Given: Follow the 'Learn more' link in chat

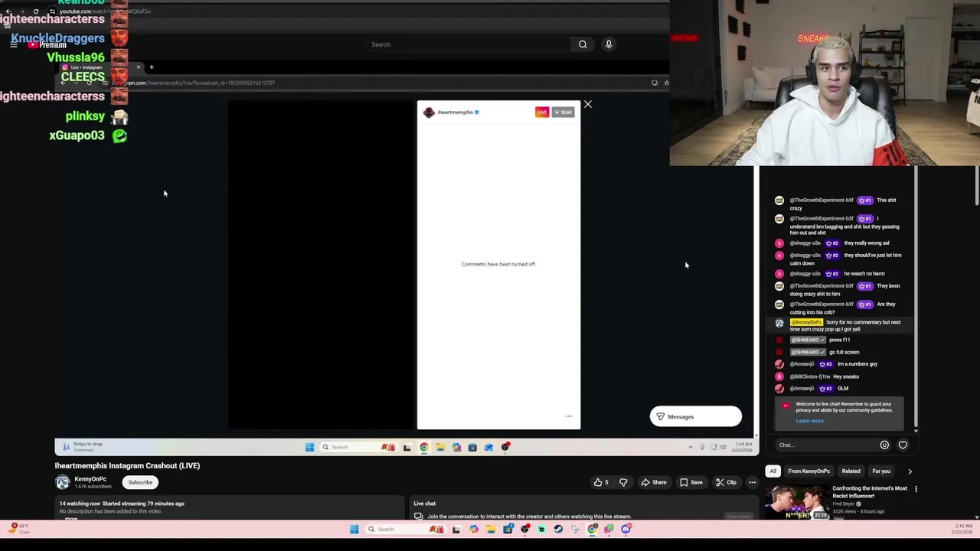Looking at the screenshot, I should tap(809, 421).
